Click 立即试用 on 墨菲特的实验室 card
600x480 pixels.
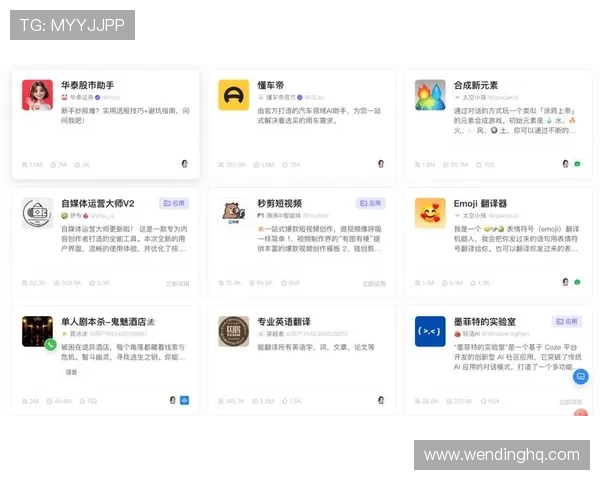[x=571, y=402]
